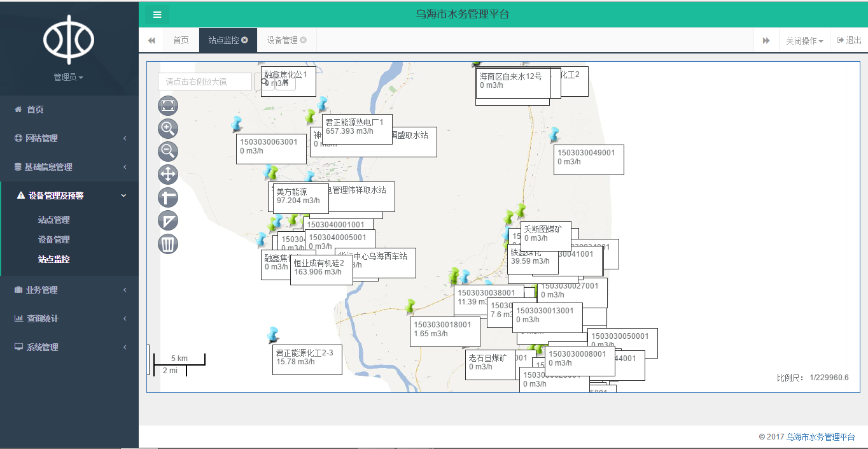This screenshot has height=449, width=868.
Task: Select the zoom in magnifier tool
Action: point(168,129)
